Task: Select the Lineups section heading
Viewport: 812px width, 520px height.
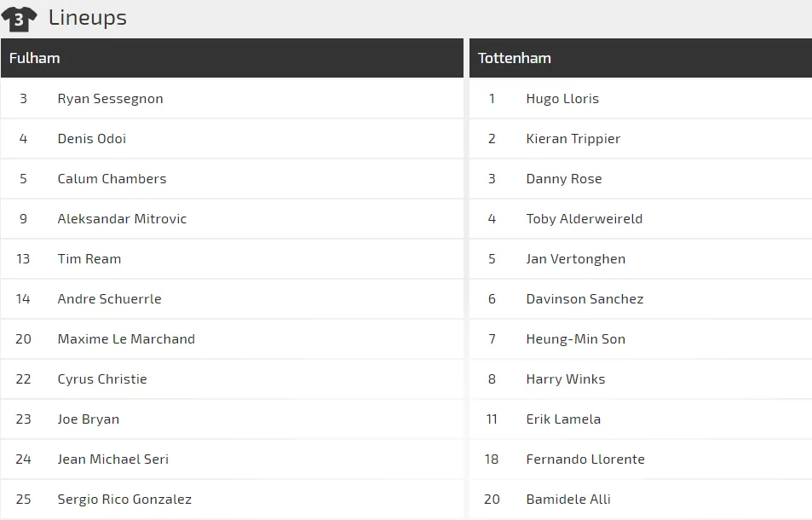Action: (88, 18)
